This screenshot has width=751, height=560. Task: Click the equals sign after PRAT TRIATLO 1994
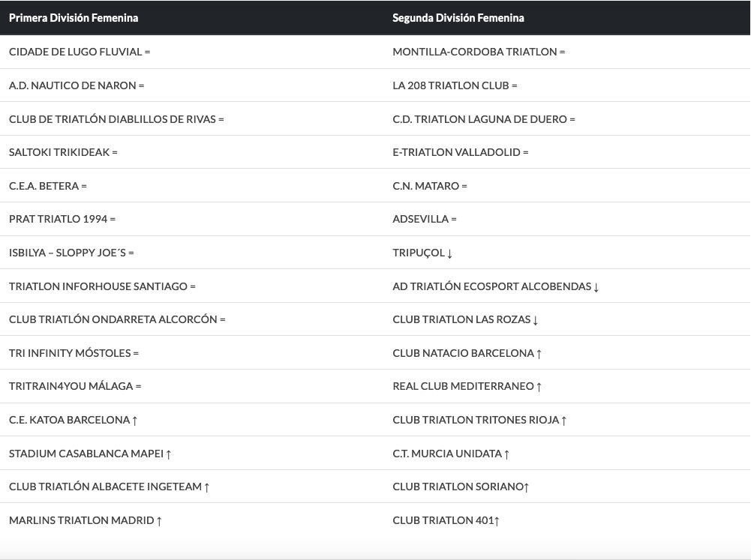click(113, 220)
